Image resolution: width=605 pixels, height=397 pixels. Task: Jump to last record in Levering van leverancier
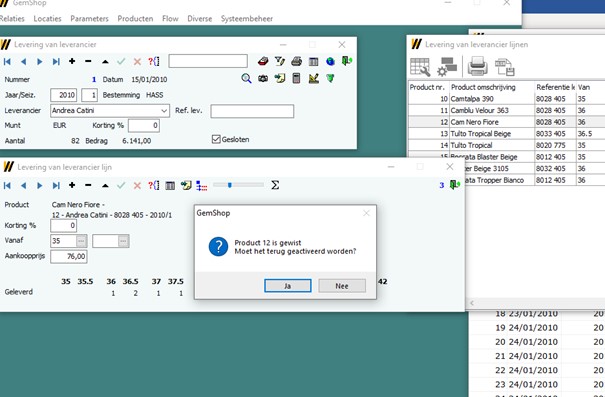[x=56, y=62]
